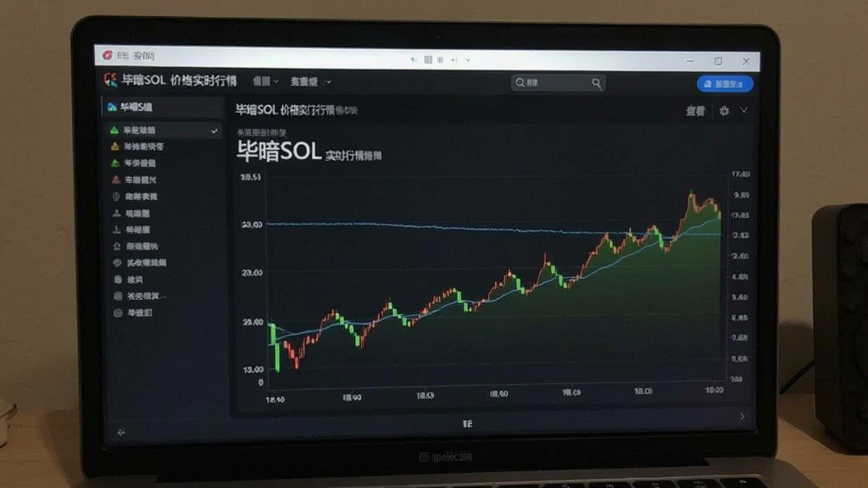Click the back arrow icon in the title bar
This screenshot has width=868, height=488.
(414, 60)
